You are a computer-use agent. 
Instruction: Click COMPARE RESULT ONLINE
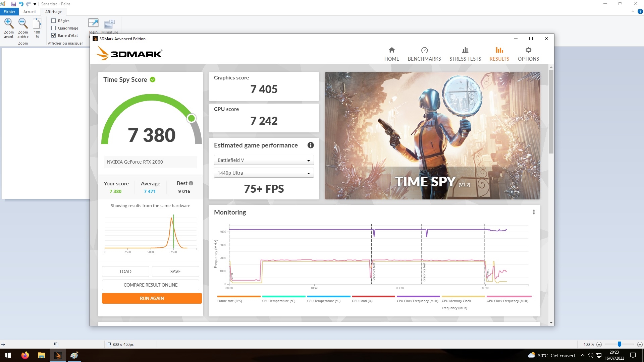click(x=151, y=285)
